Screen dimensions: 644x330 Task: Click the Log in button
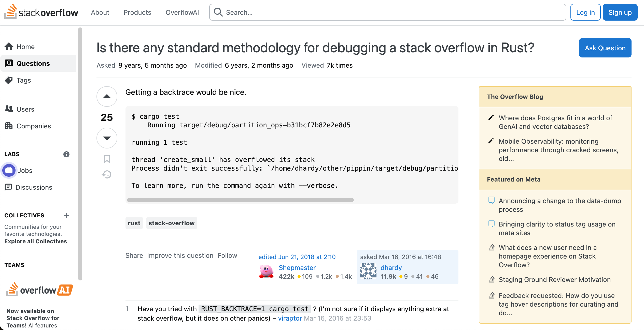point(585,12)
